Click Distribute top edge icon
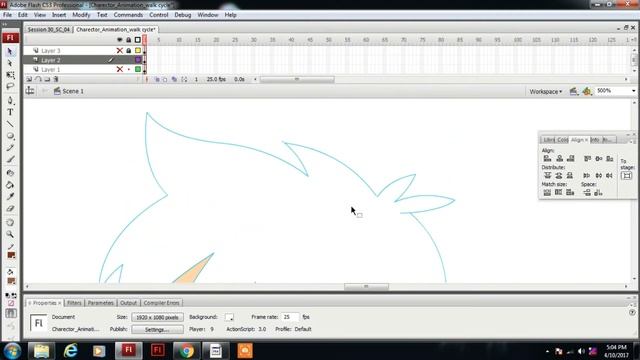Image resolution: width=640 pixels, height=360 pixels. point(547,176)
